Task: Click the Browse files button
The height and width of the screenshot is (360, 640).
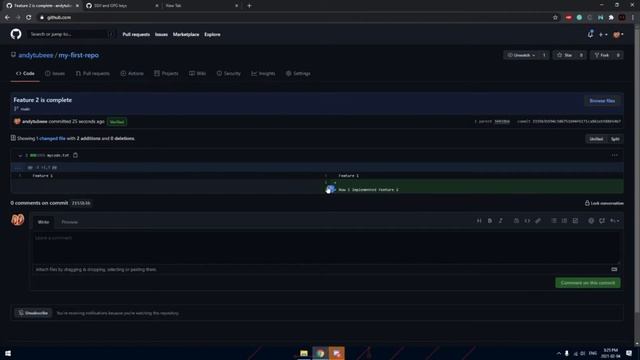Action: pyautogui.click(x=602, y=101)
